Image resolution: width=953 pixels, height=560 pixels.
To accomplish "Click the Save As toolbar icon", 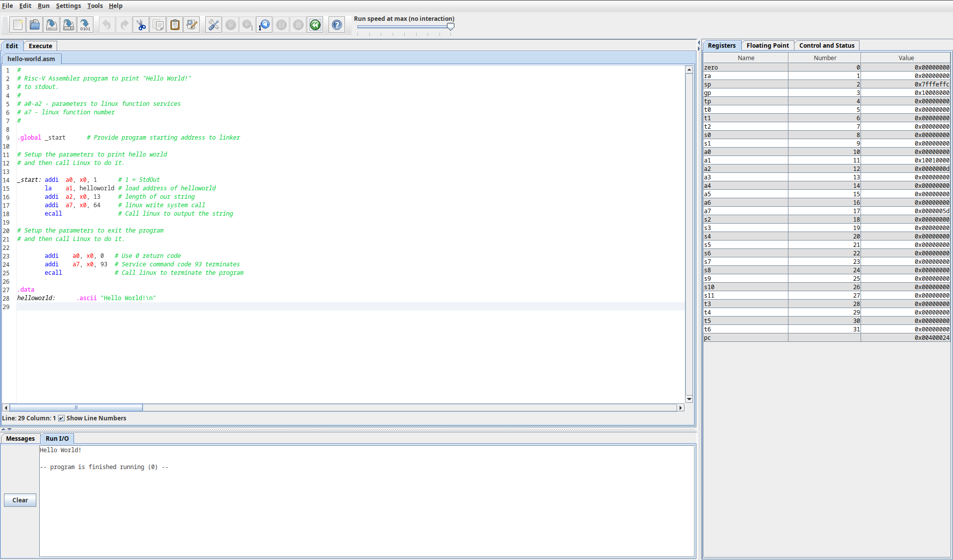I will point(69,25).
